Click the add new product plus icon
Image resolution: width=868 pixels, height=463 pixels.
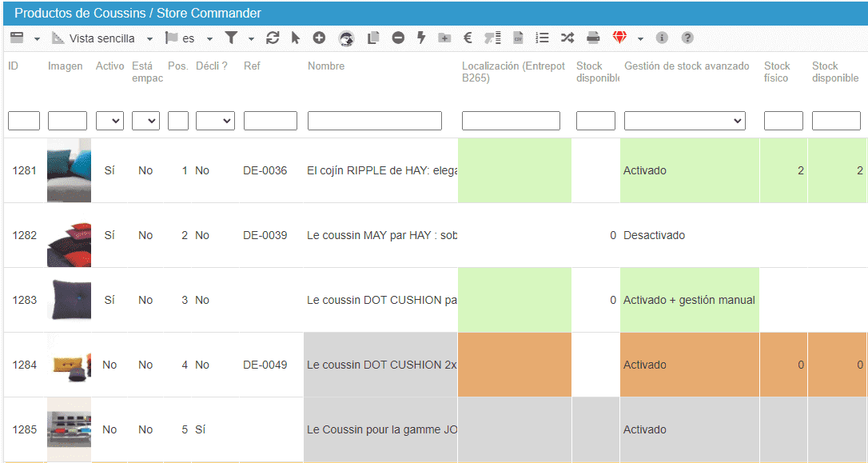pyautogui.click(x=319, y=38)
